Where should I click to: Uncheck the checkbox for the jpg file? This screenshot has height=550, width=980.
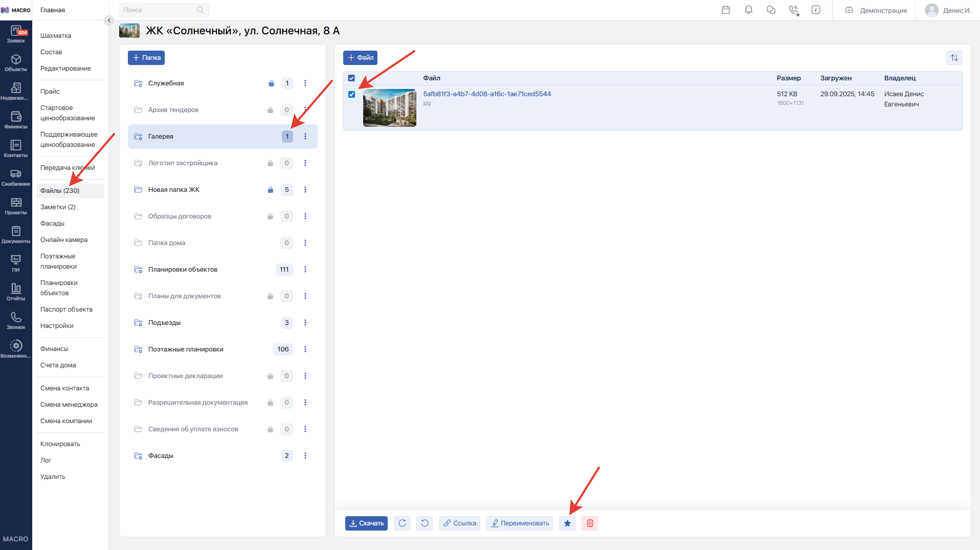(351, 94)
